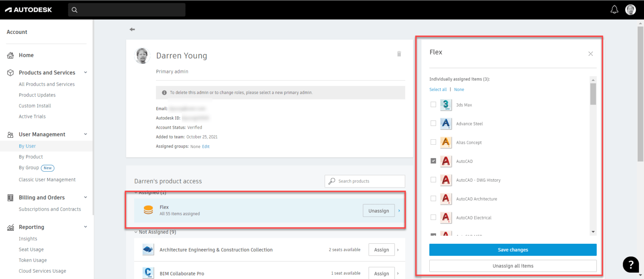Click Select all link in Flex panel

tap(438, 89)
